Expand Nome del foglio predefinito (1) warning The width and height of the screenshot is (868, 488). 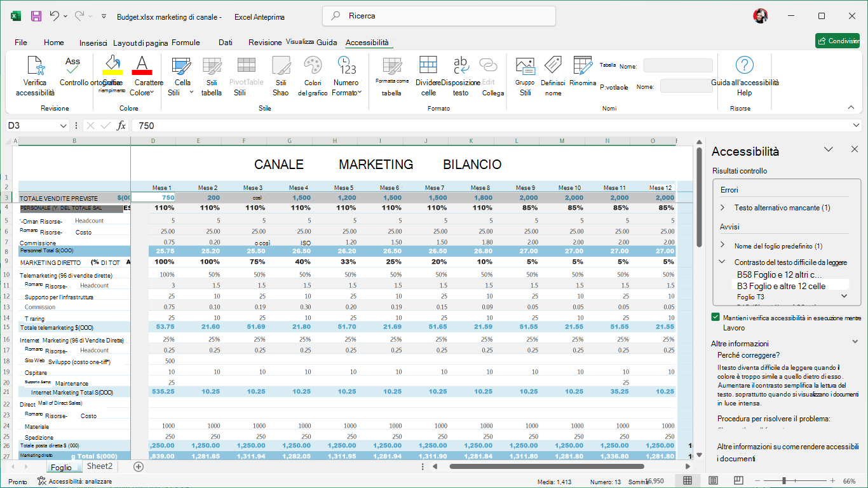(x=722, y=246)
